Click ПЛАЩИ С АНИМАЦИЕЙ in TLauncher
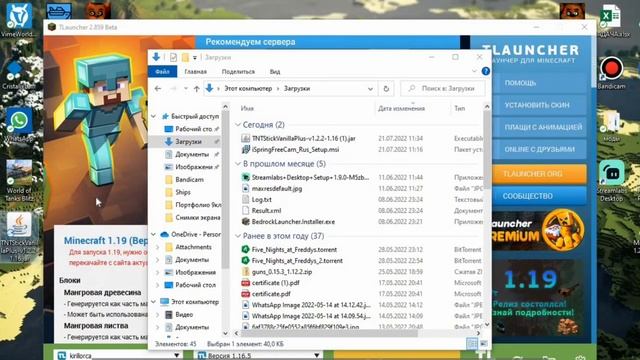 540,127
